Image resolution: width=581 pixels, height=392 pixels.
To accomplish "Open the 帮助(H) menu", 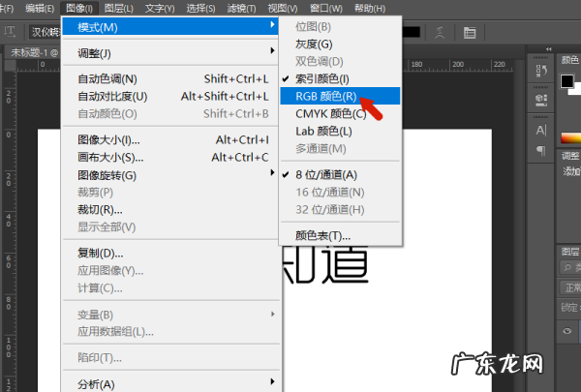I will coord(370,8).
